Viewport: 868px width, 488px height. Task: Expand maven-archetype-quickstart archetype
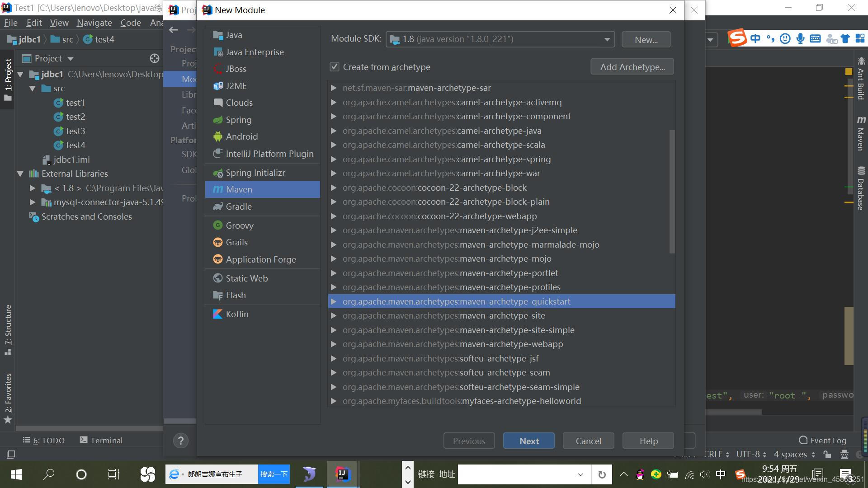(x=334, y=301)
